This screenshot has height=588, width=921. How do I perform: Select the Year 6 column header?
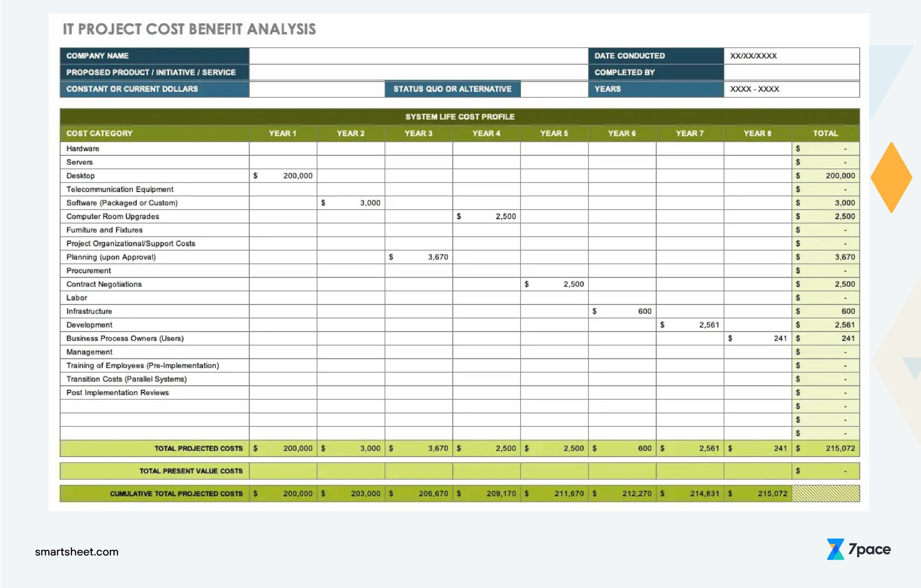click(x=622, y=133)
